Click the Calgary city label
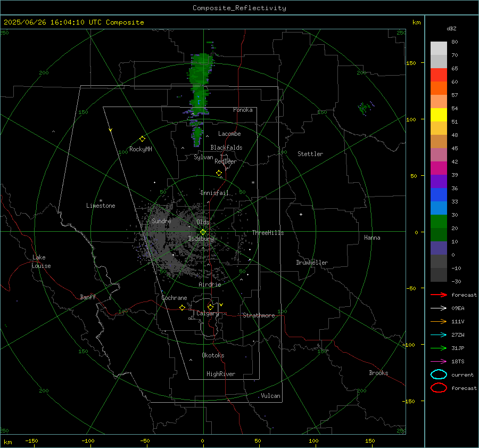The height and width of the screenshot is (448, 479). [x=208, y=313]
